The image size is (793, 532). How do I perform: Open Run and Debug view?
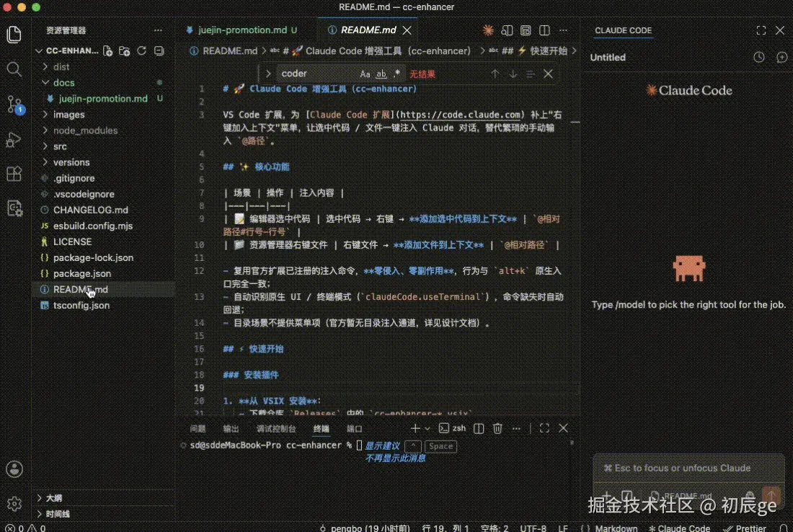[14, 139]
